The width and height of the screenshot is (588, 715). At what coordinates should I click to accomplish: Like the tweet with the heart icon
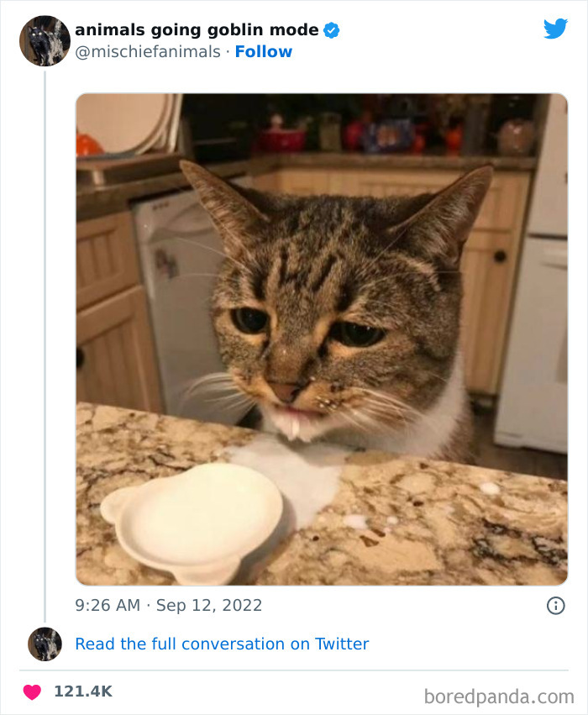point(32,691)
